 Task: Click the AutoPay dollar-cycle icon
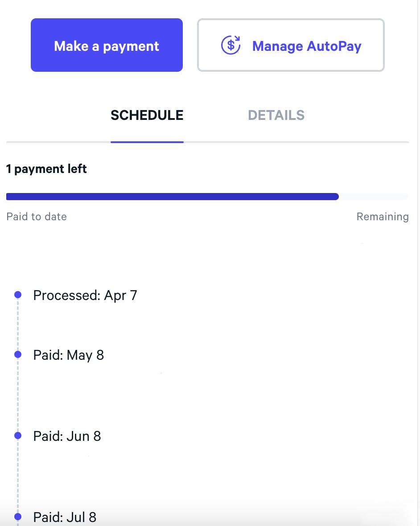(231, 45)
